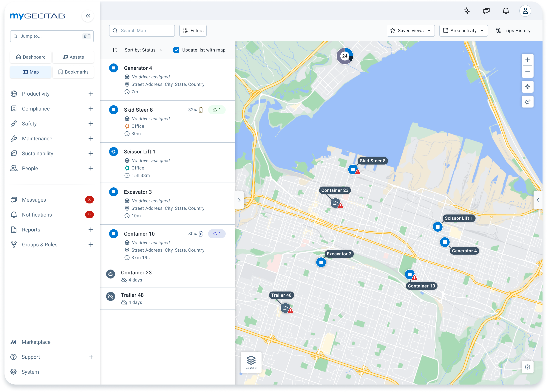This screenshot has width=547, height=392.
Task: Open Sort by: Status dropdown
Action: [143, 50]
